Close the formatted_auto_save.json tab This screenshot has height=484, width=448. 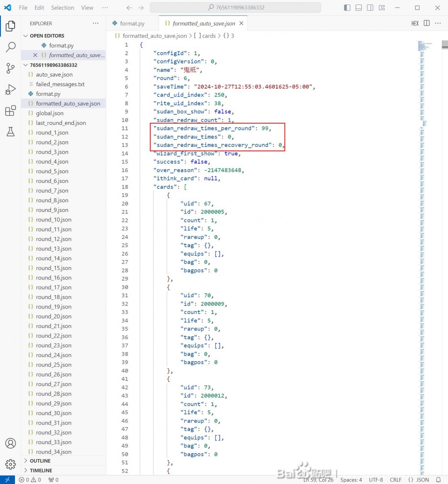click(241, 23)
